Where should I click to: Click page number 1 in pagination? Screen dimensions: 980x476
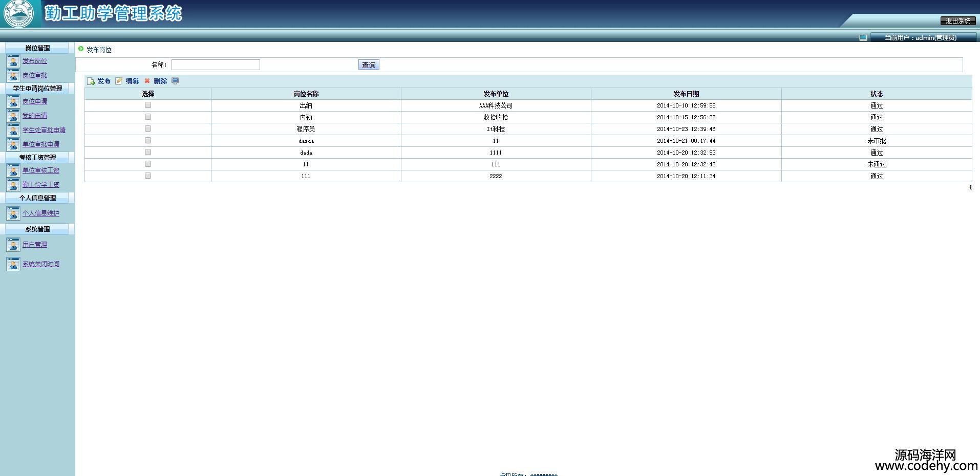coord(970,187)
